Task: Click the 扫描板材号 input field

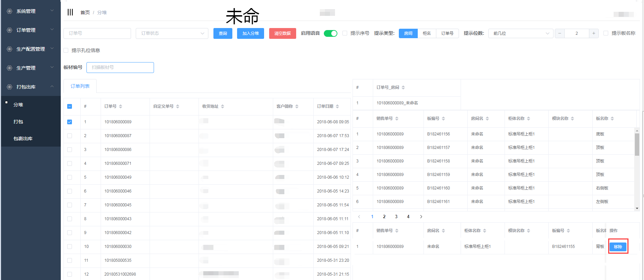Action: click(120, 68)
